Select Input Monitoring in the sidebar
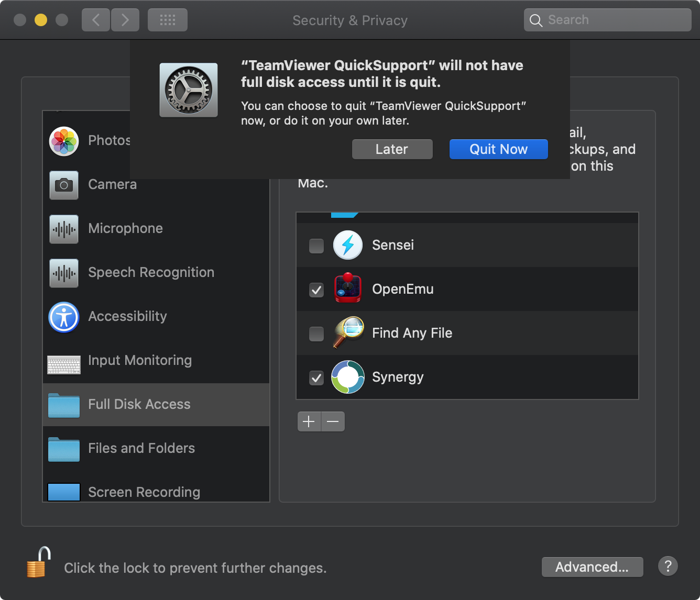Viewport: 700px width, 600px height. [156, 361]
